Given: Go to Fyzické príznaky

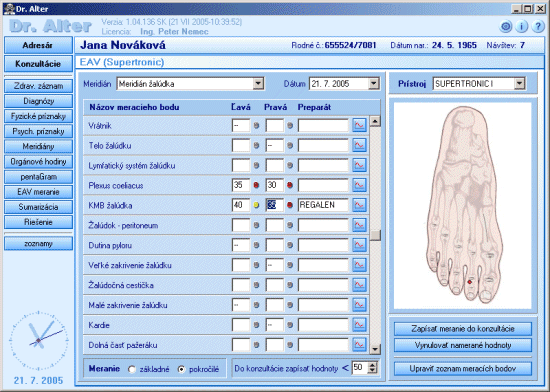Looking at the screenshot, I should point(38,116).
